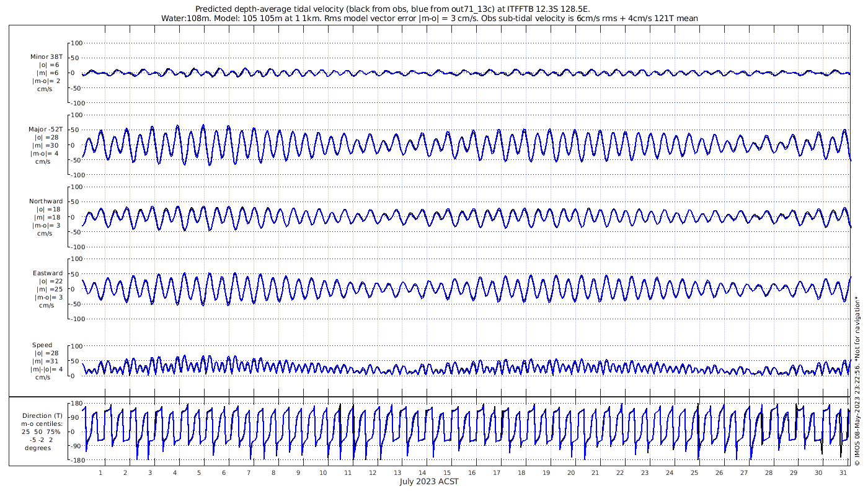Click the '100' y-tick of Minor 38T panel
This screenshot has height=496, width=868.
click(x=77, y=43)
